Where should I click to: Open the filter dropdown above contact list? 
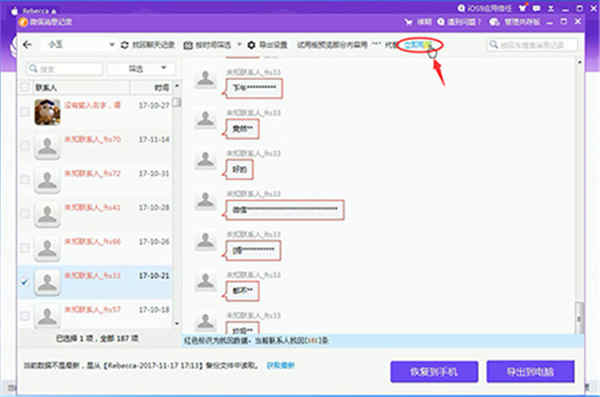click(142, 69)
